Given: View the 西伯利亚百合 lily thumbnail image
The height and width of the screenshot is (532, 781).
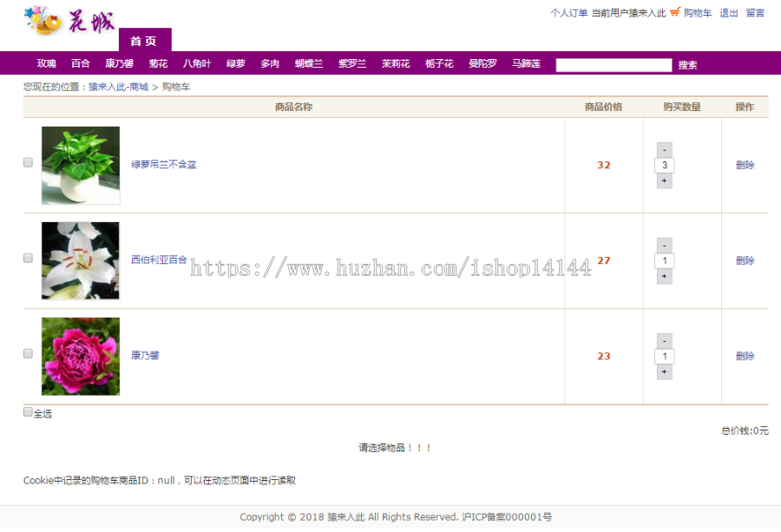Looking at the screenshot, I should coord(81,259).
